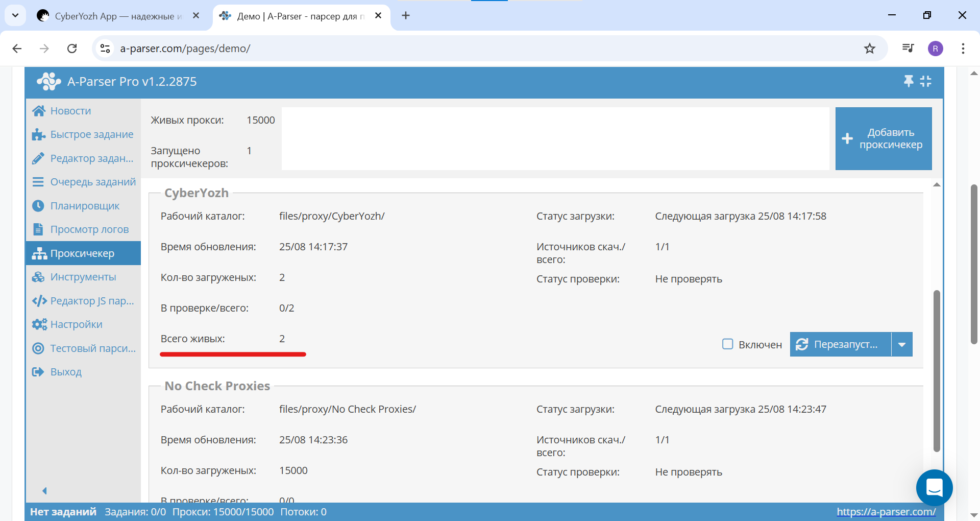Screen dimensions: 980x521
Task: Click the browser media control icon
Action: pyautogui.click(x=908, y=49)
